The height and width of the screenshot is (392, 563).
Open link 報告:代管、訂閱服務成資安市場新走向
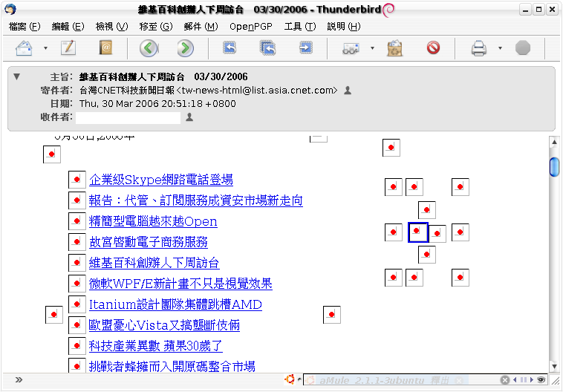pyautogui.click(x=195, y=200)
